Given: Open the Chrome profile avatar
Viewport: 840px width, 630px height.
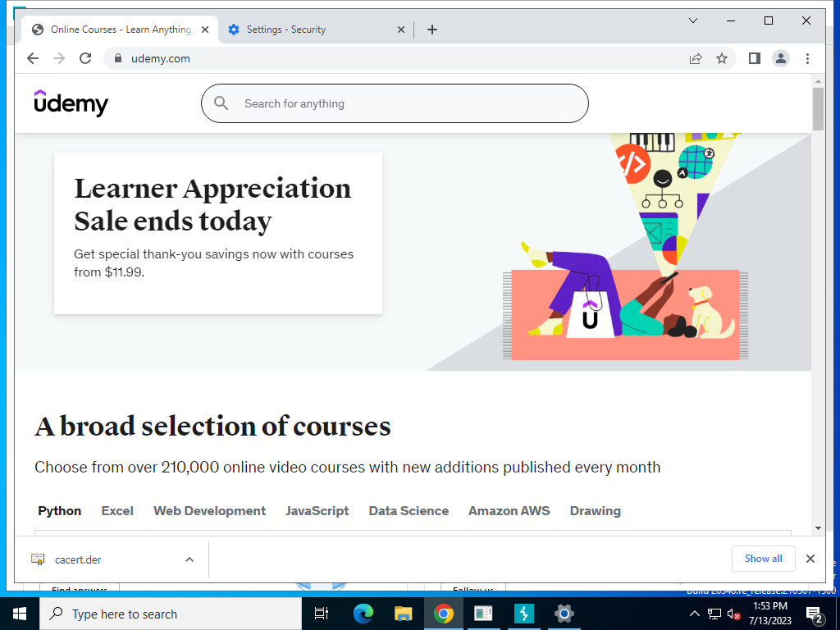Looking at the screenshot, I should tap(781, 58).
